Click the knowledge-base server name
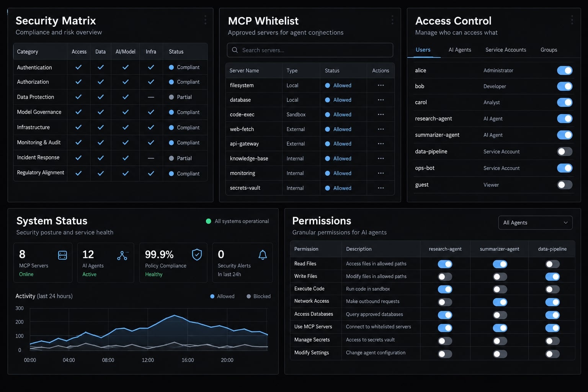The image size is (588, 392). (x=249, y=158)
